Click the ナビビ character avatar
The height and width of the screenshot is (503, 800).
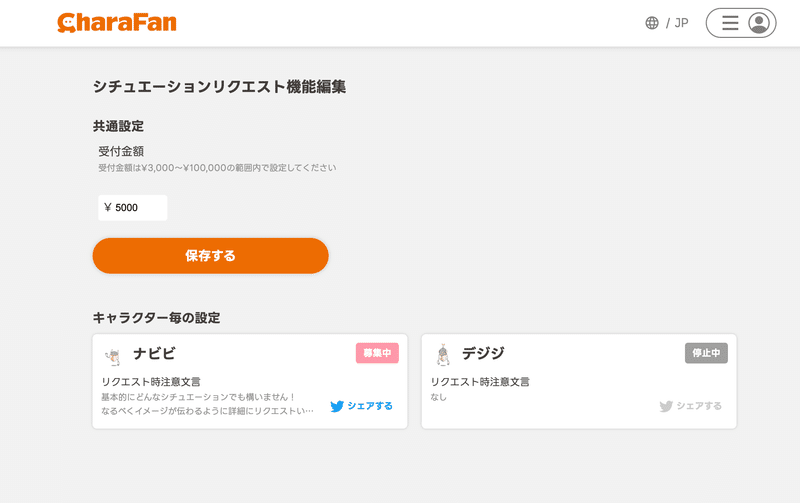(x=112, y=356)
